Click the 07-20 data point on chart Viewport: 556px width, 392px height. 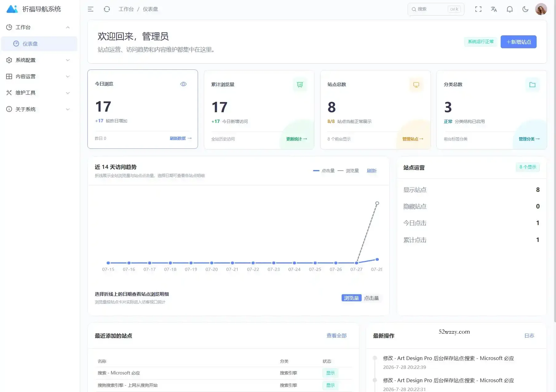pos(212,263)
